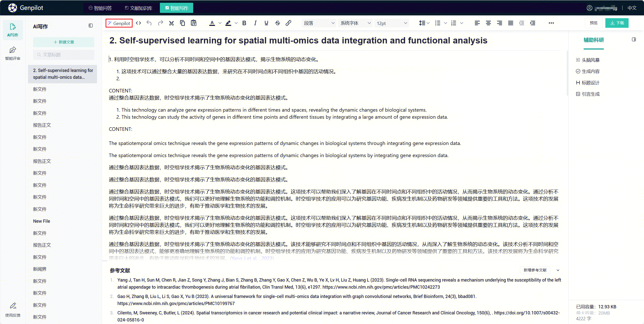
Task: Apply highlight background color icon
Action: tap(228, 23)
